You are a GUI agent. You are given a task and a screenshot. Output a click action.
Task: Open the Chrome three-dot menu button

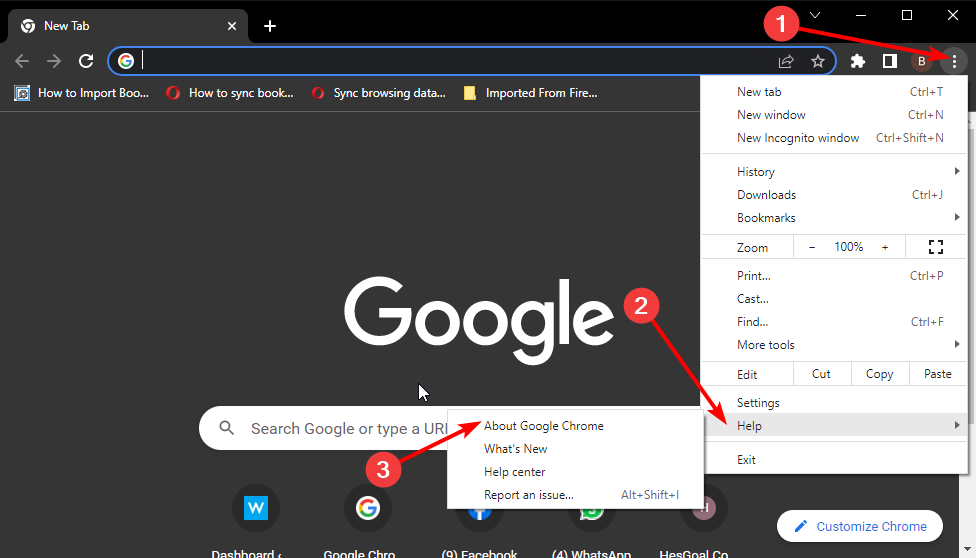point(954,61)
